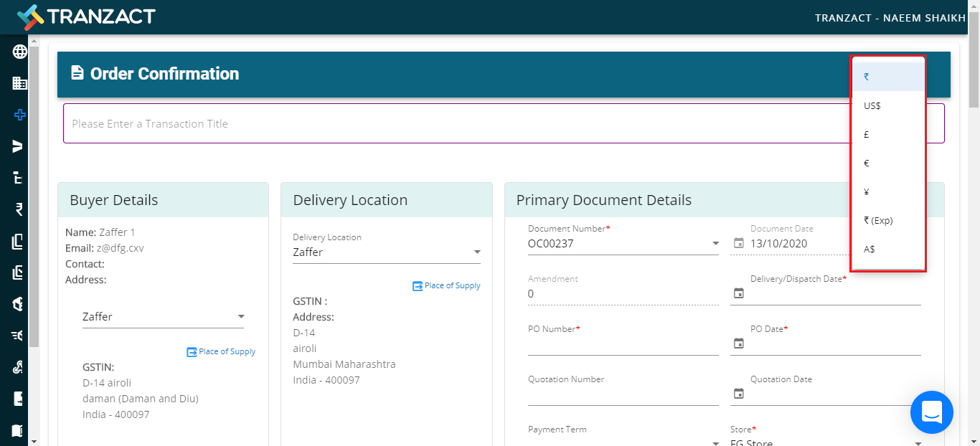Click Place of Supply icon under Buyer Details
Screen dimensions: 980x446
192,352
